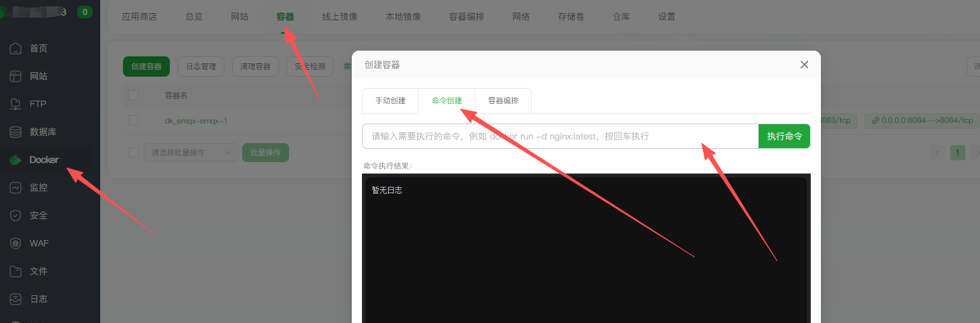Open the WAF globe icon in sidebar
The image size is (980, 323).
[x=16, y=243]
